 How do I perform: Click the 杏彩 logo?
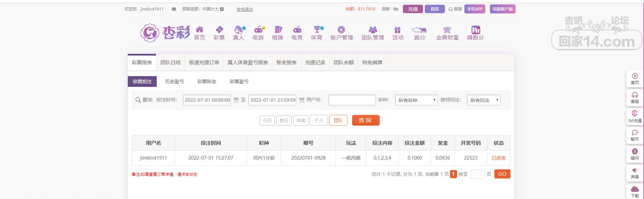(x=165, y=33)
